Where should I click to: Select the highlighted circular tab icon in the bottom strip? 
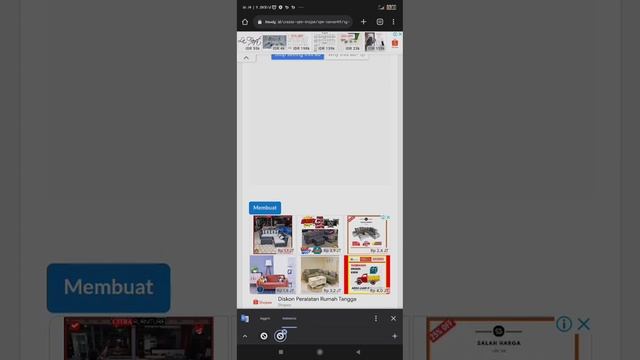coord(280,336)
